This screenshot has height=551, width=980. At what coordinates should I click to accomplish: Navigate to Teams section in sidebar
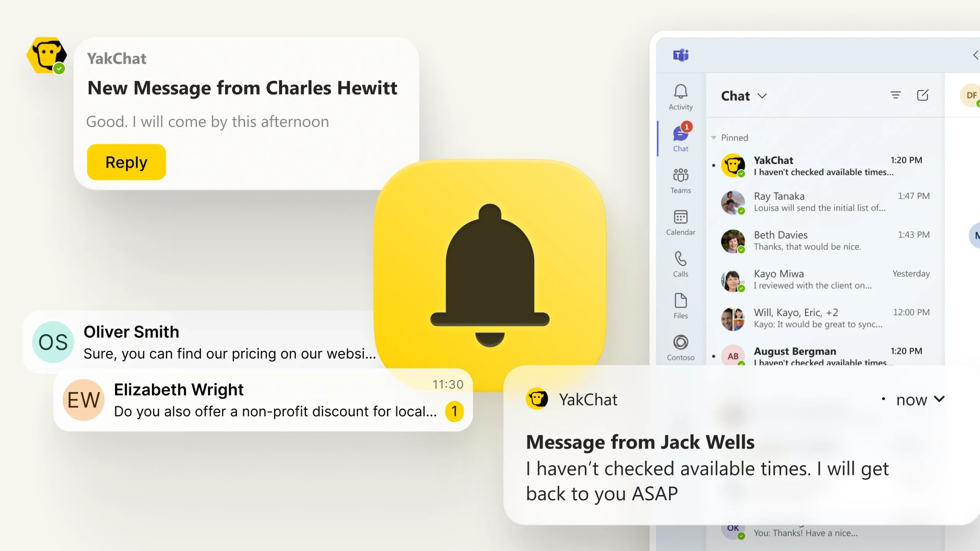(x=681, y=179)
